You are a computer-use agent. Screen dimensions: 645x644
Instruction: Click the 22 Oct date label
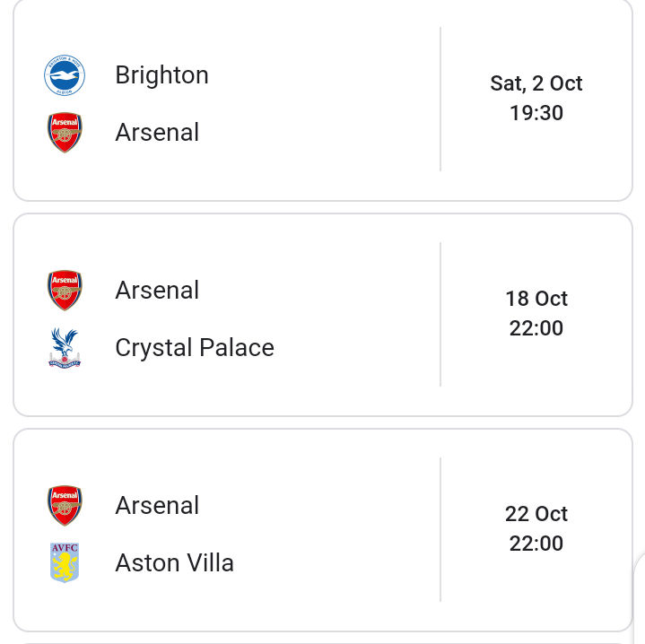point(536,514)
